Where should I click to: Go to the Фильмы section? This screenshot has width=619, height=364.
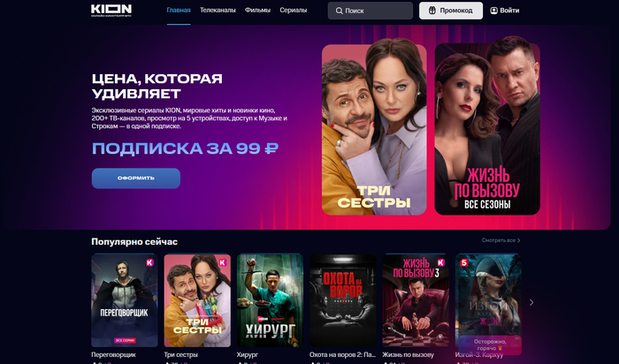tap(257, 11)
